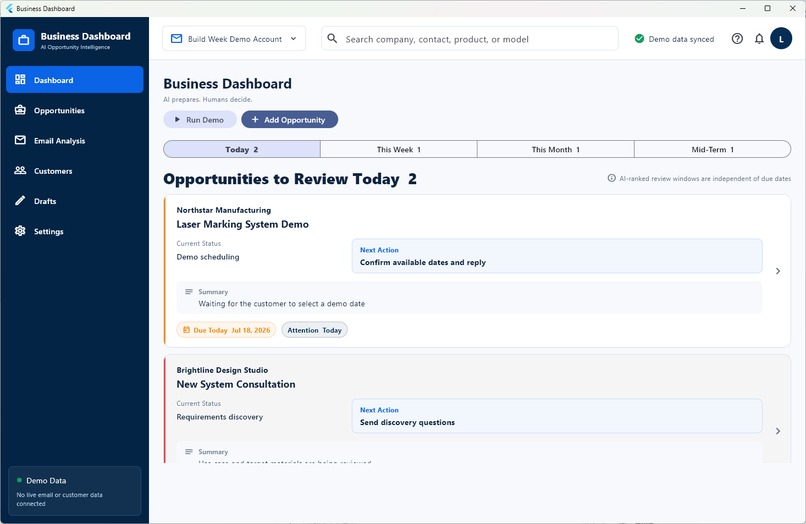Open Opportunities page in sidebar
This screenshot has width=806, height=524.
(x=75, y=110)
